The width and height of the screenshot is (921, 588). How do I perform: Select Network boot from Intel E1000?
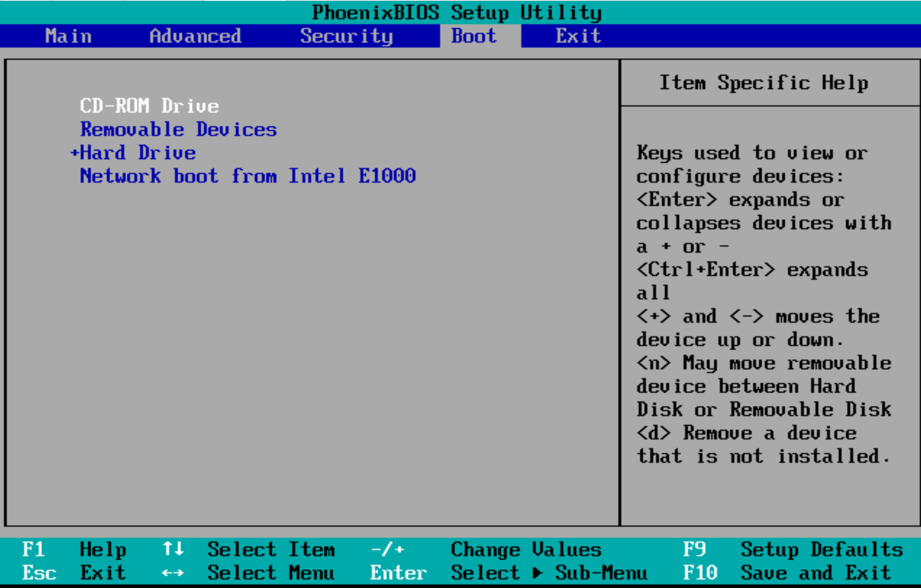click(248, 176)
